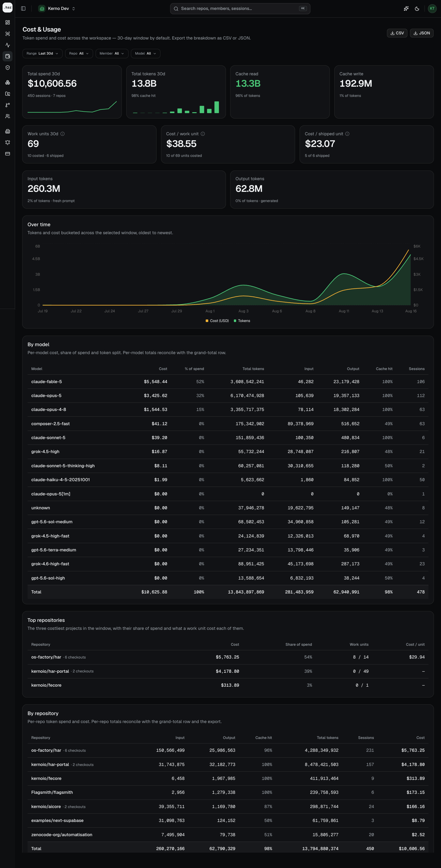Click the $10,625.88 total cost cell
441x868 pixels.
154,592
